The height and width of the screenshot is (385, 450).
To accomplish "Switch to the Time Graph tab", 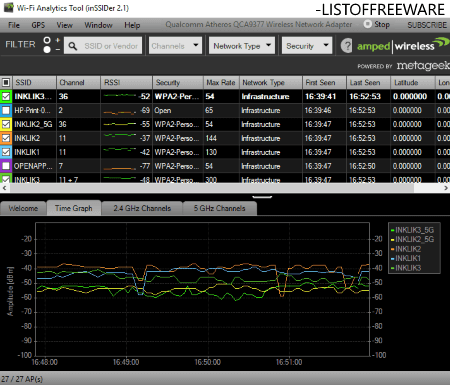I will point(74,208).
